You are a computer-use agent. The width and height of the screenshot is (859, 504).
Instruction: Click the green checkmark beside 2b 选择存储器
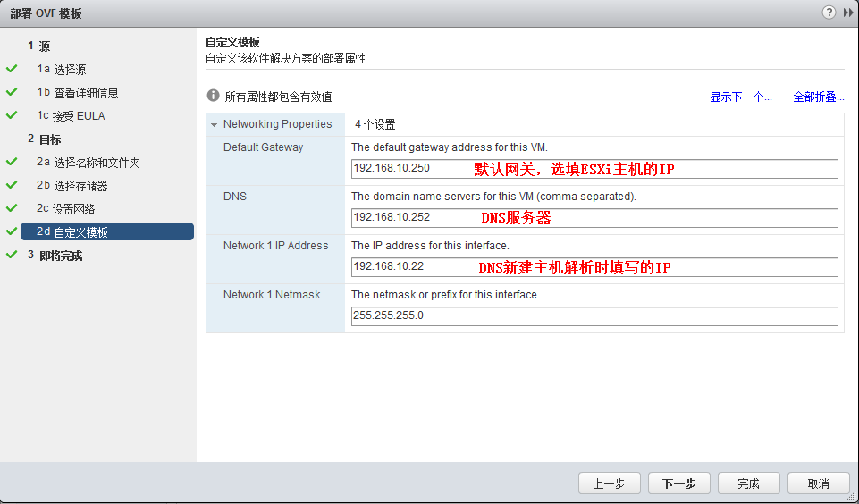click(x=12, y=185)
